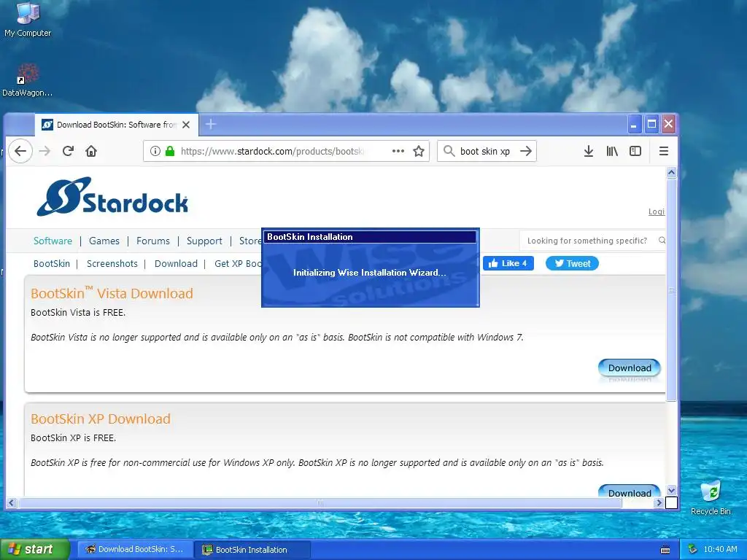Click the browser search magnifier icon
The width and height of the screenshot is (747, 560).
tap(449, 151)
